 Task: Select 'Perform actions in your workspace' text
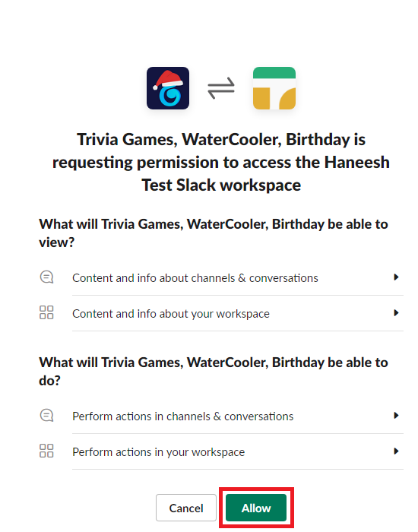pyautogui.click(x=158, y=452)
